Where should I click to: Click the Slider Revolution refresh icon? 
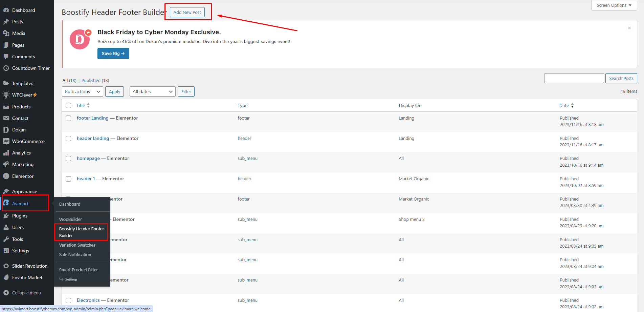tap(6, 266)
